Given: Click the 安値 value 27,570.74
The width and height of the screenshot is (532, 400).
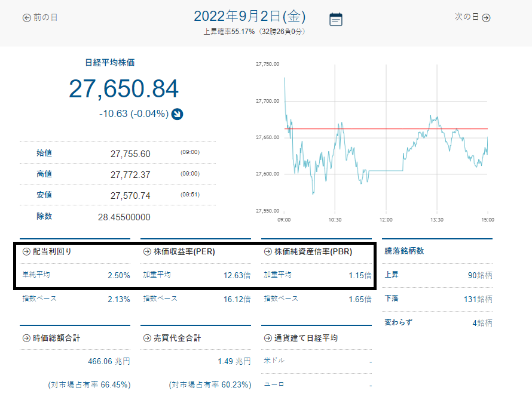Looking at the screenshot, I should click(130, 196).
